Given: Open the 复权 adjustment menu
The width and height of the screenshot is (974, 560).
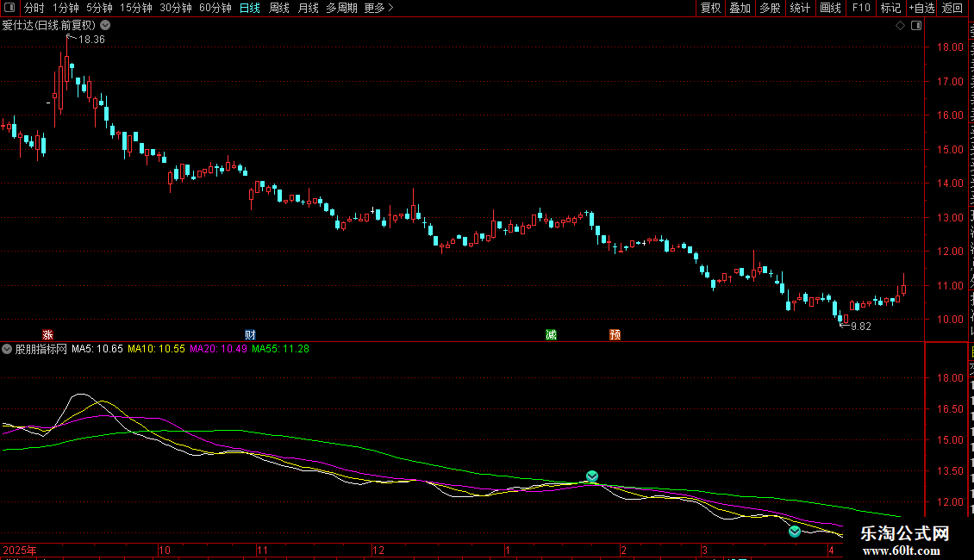Looking at the screenshot, I should tap(710, 8).
